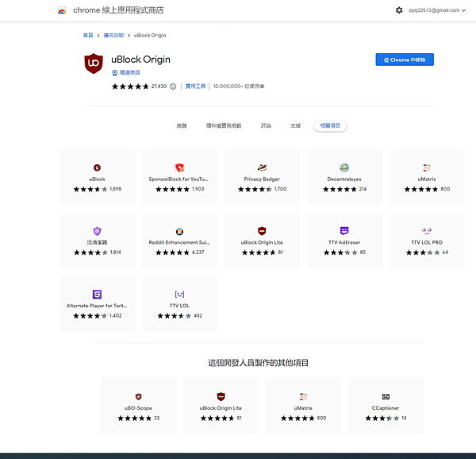476x459 pixels.
Task: Open the Alternate Player for Twit... title
Action: point(97,306)
